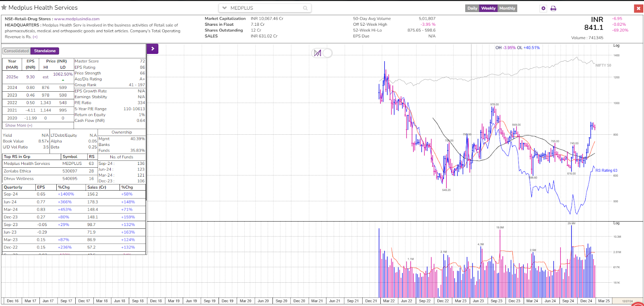Click the Dec-23 quarterly results row

74,217
